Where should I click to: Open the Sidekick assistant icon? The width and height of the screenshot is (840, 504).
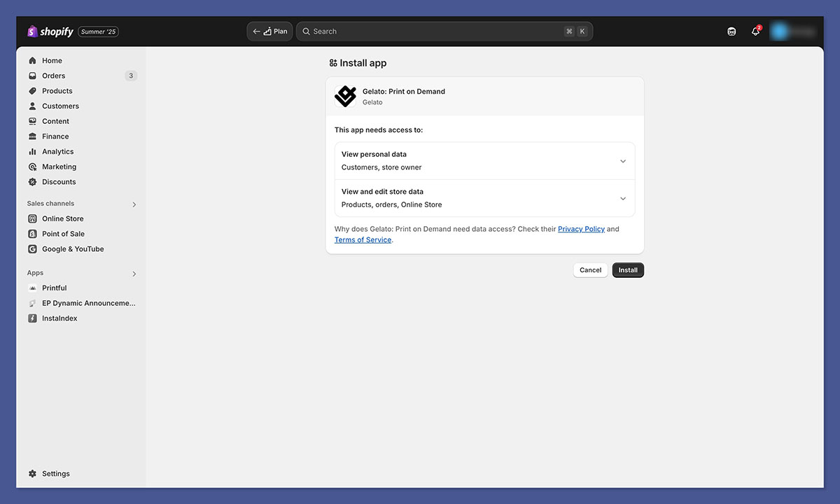click(x=731, y=31)
